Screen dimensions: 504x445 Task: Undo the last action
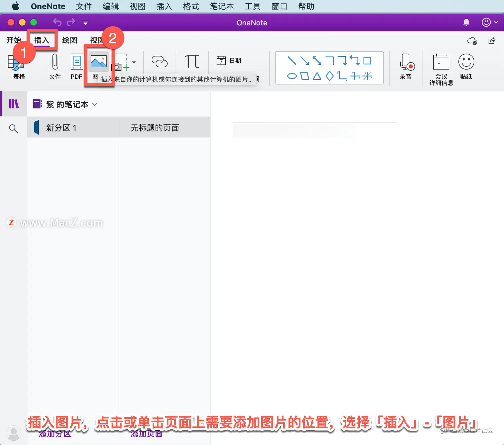point(57,22)
